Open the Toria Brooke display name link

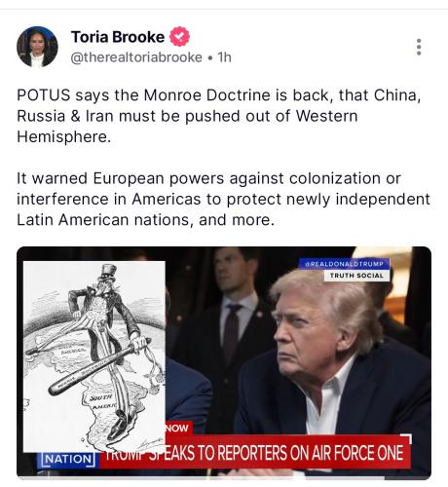pos(118,37)
